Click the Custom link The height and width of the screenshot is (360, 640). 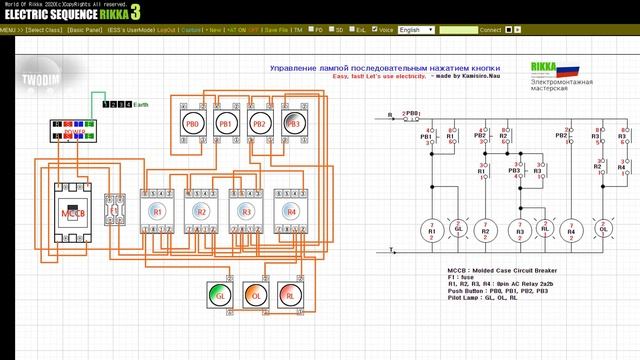(191, 30)
